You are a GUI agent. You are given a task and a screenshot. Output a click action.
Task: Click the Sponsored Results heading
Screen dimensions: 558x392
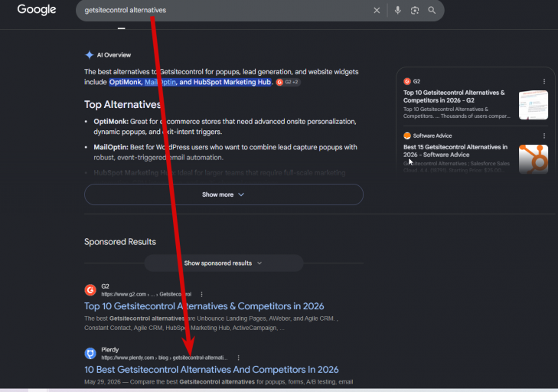120,242
